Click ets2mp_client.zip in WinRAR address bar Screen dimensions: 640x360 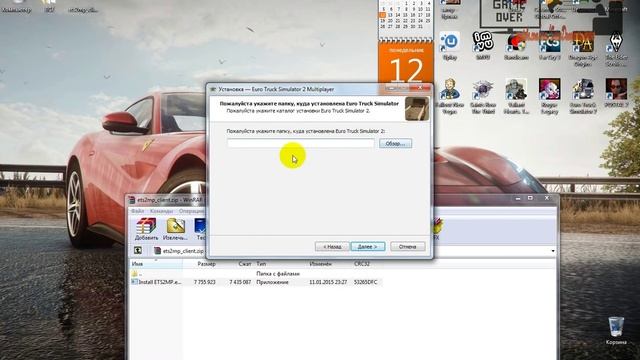pos(183,251)
